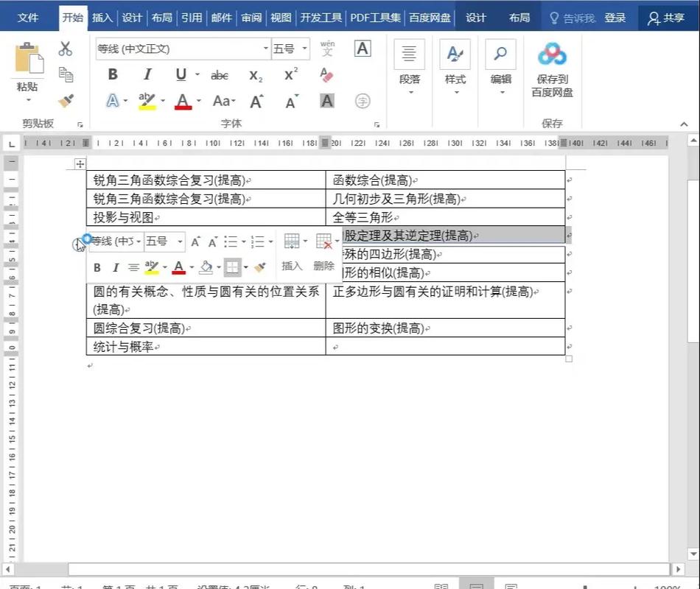The height and width of the screenshot is (589, 700).
Task: Apply subscript to the selected text
Action: coord(254,74)
